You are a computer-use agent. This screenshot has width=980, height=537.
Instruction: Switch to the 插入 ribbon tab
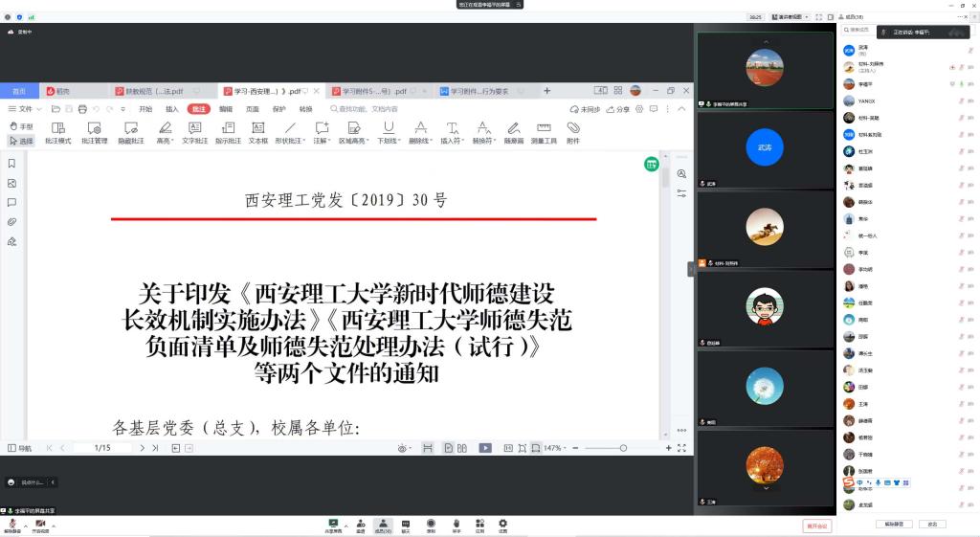click(x=172, y=109)
